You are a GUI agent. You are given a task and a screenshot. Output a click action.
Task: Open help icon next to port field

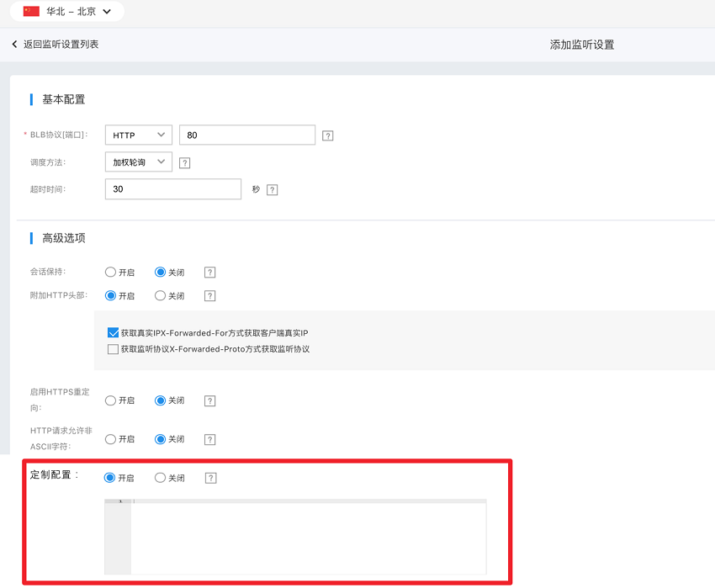327,135
